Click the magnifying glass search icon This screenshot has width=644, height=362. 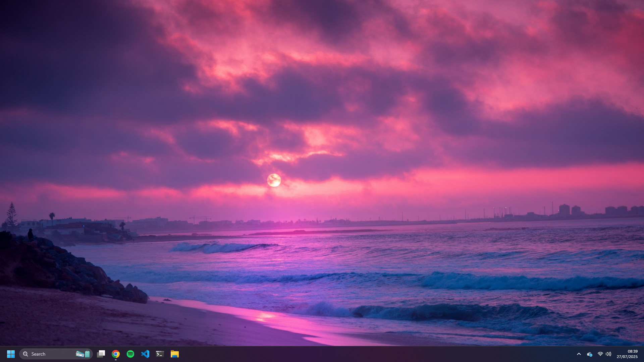(x=25, y=354)
